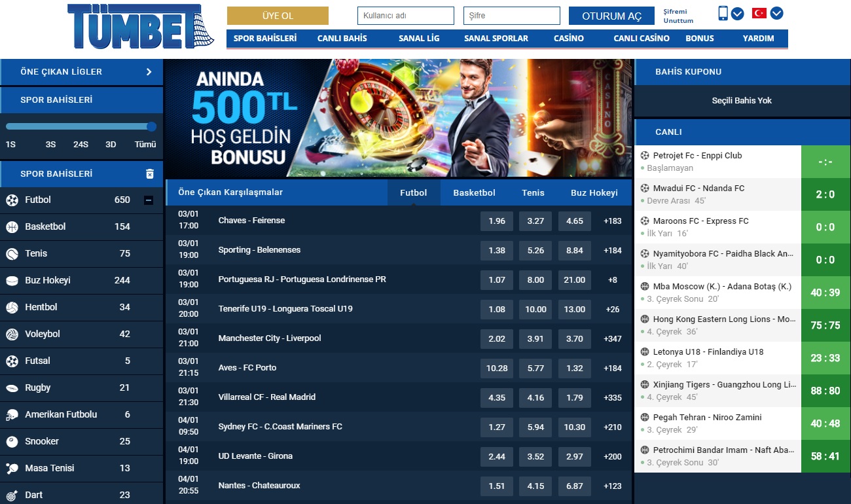Open the Canlı Casino menu item

pos(641,39)
